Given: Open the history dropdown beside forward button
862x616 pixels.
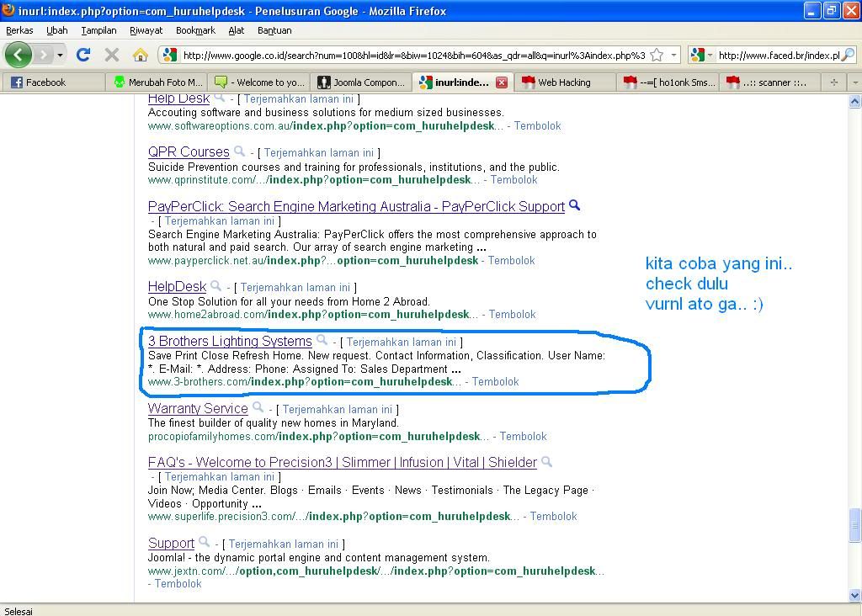Looking at the screenshot, I should coord(60,56).
